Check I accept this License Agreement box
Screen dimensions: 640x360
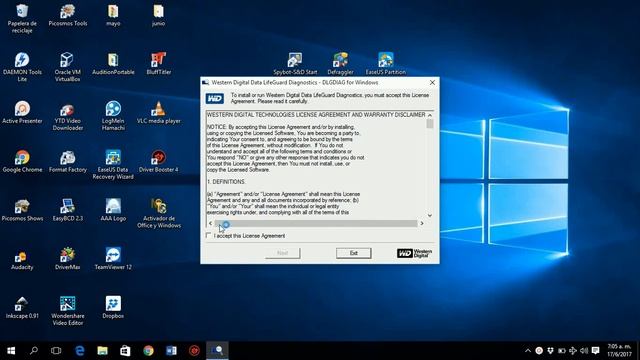tap(209, 236)
